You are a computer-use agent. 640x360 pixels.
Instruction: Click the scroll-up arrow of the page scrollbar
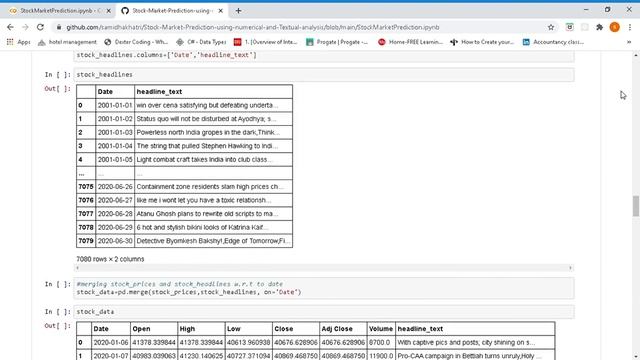pos(636,55)
